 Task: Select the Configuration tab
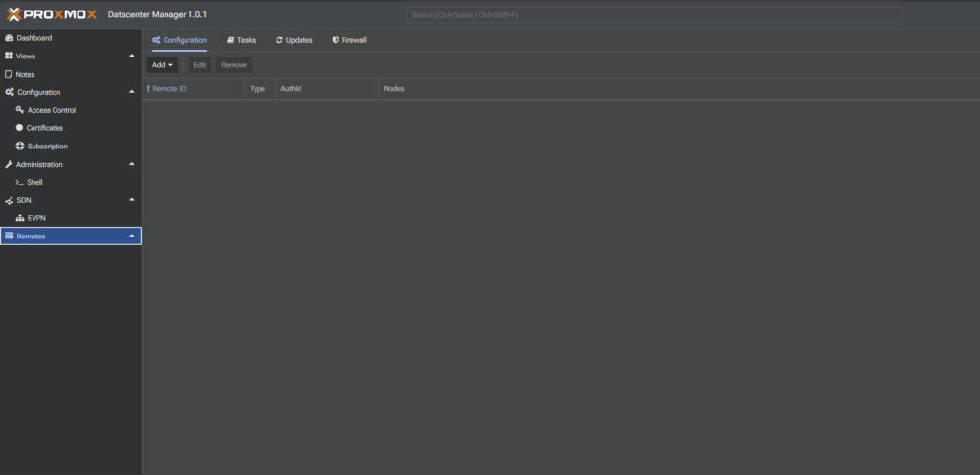click(x=179, y=40)
